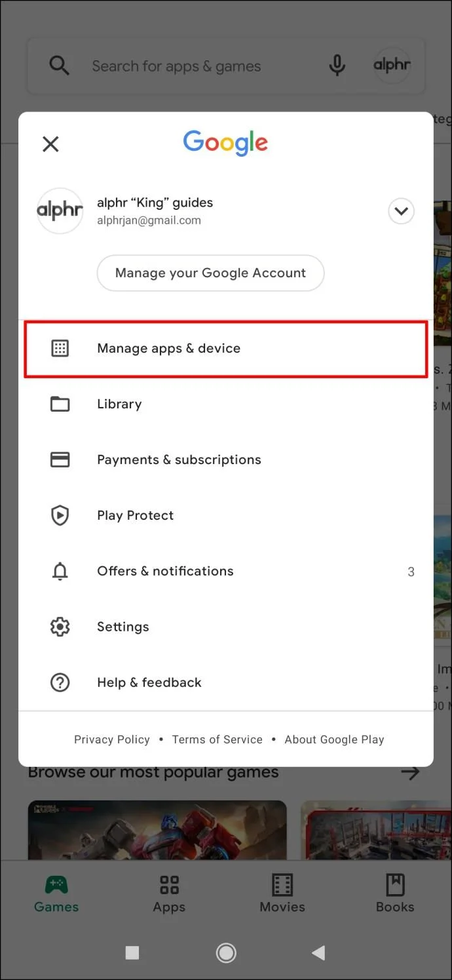This screenshot has height=980, width=452.
Task: Open the Terms of Service link
Action: coord(217,739)
